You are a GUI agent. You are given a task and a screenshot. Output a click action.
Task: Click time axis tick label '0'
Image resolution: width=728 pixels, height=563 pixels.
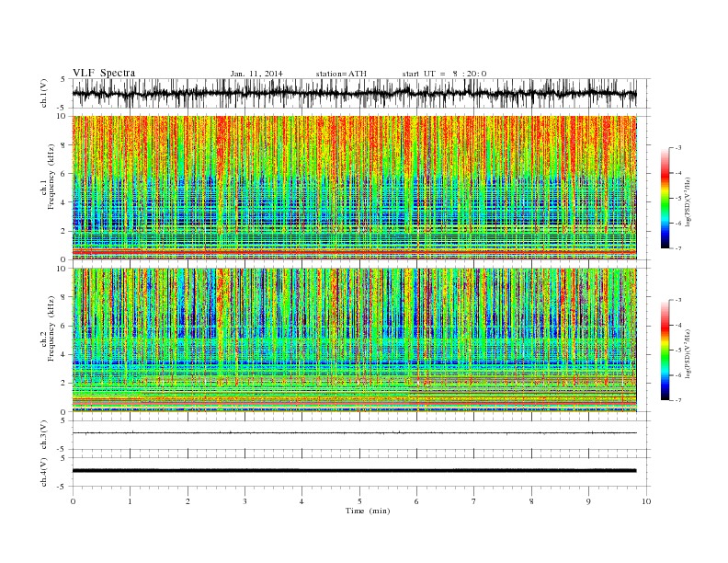[x=73, y=501]
